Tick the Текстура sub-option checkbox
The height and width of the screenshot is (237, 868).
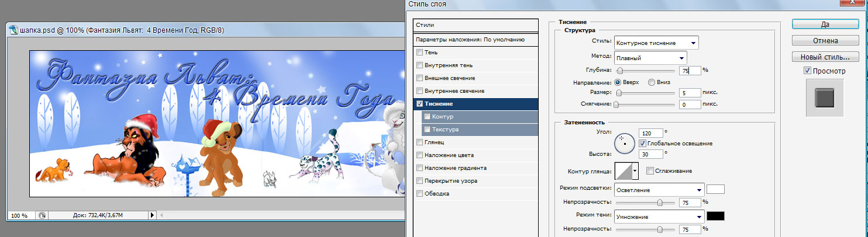tap(428, 130)
